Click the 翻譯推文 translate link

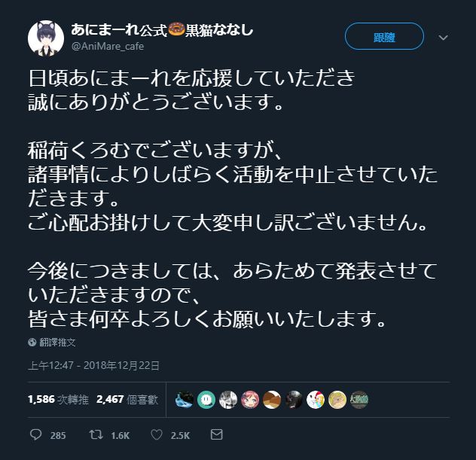(57, 343)
